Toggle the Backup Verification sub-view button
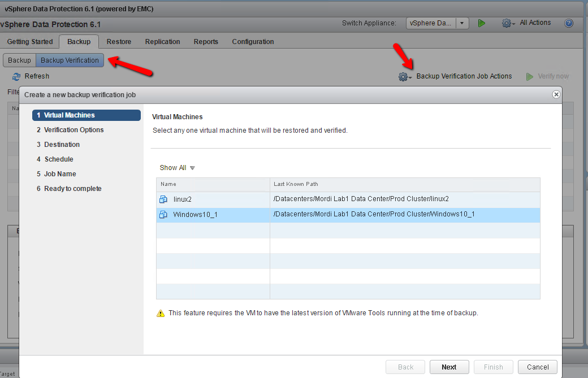The image size is (588, 378). point(70,60)
